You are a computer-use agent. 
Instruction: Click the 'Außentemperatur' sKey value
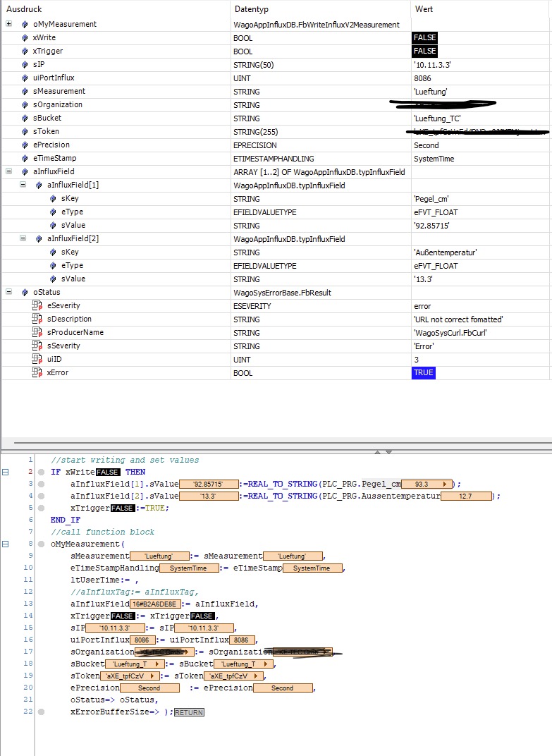click(x=446, y=252)
